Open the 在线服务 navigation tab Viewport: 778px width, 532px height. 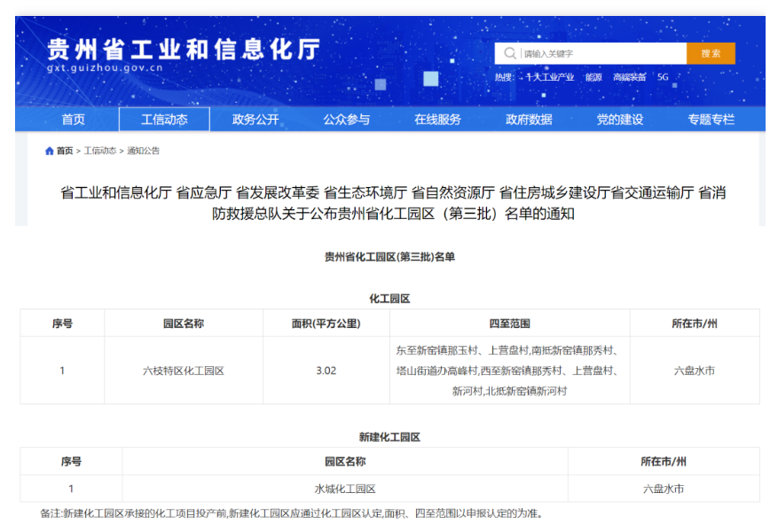(437, 119)
